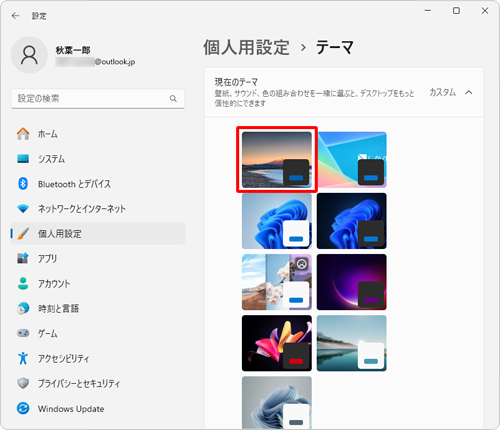Open Bluetooth とデバイス settings

click(98, 184)
